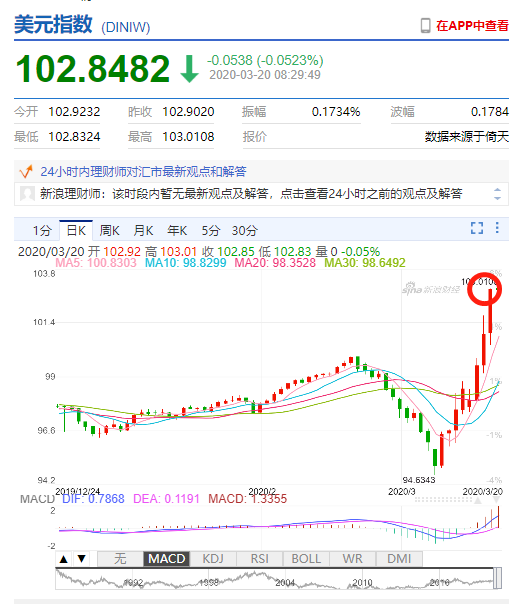Switch to the 周K chart tab
522x604 pixels.
109,230
